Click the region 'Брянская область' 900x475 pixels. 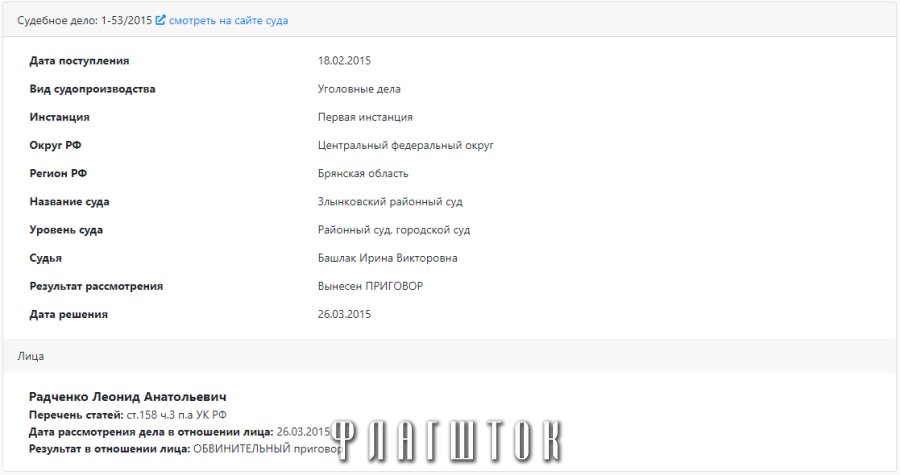click(x=363, y=173)
